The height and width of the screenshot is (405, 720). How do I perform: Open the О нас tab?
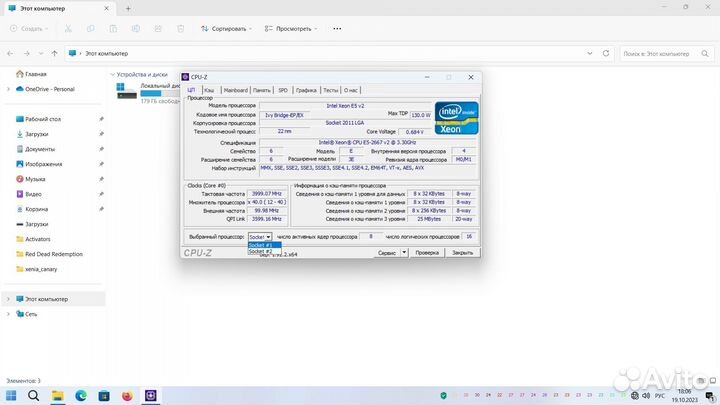click(351, 90)
